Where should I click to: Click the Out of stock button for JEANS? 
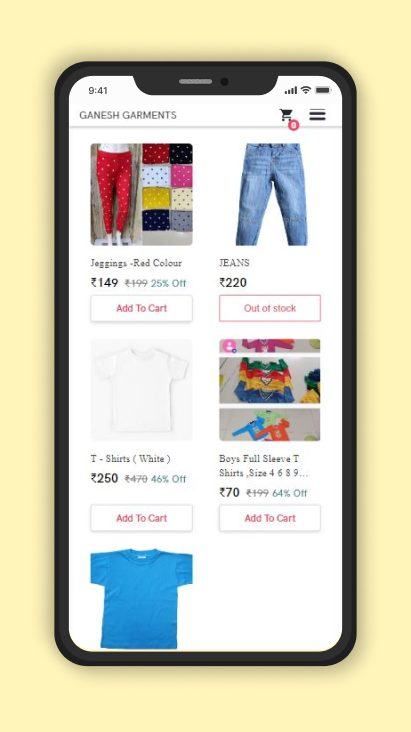point(270,308)
